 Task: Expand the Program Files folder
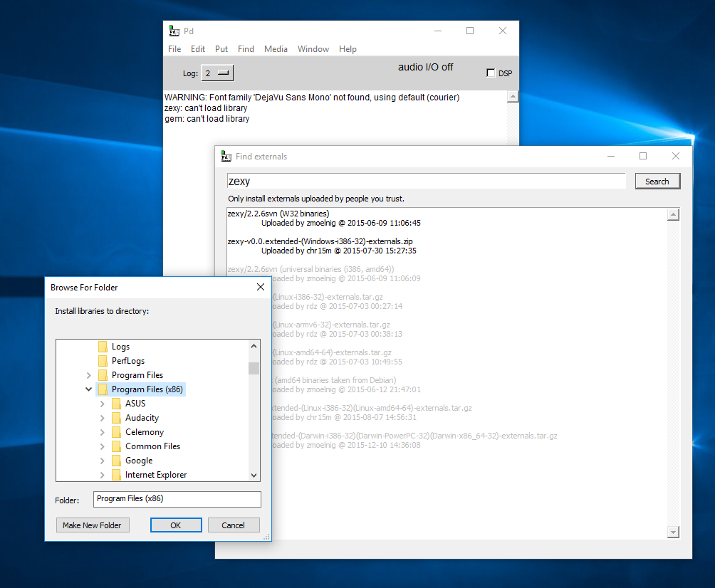tap(88, 375)
